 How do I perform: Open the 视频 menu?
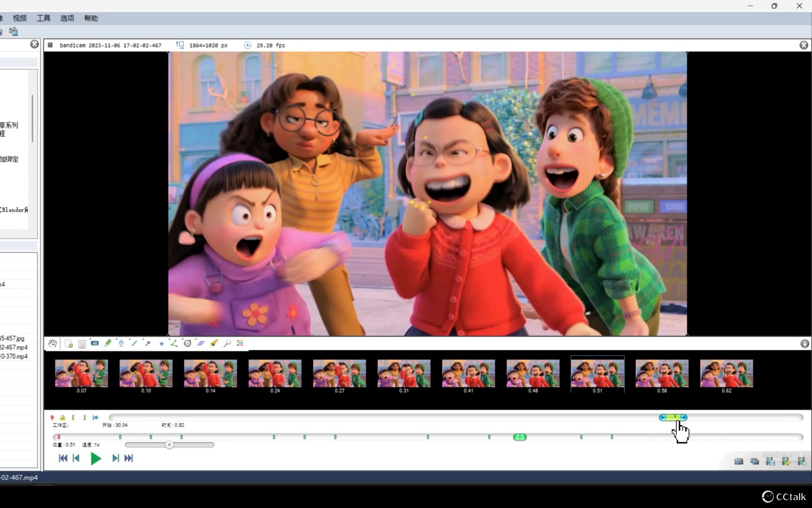(x=20, y=18)
